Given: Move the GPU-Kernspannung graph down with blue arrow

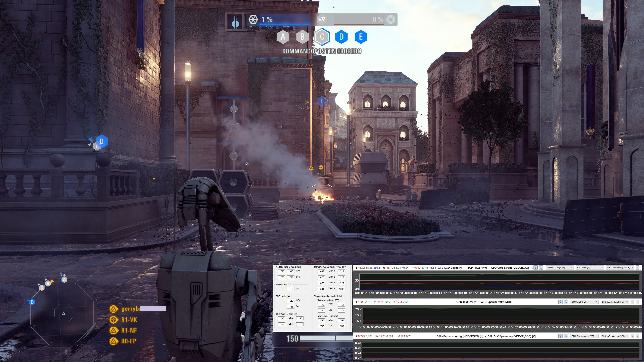Looking at the screenshot, I should click(566, 336).
